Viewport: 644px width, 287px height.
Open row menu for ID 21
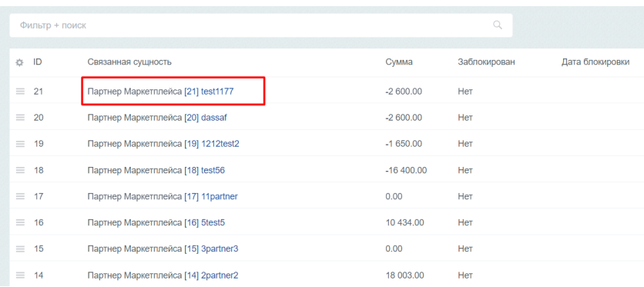(x=20, y=92)
